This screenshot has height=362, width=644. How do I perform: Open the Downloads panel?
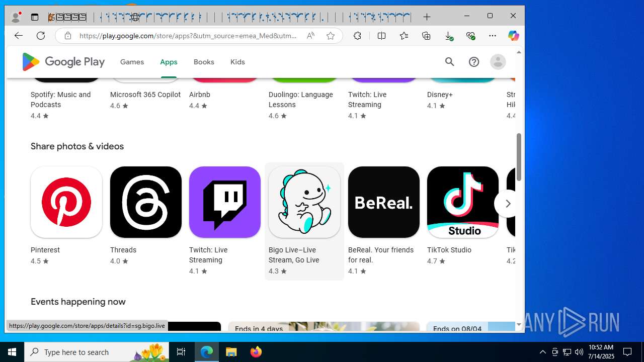point(448,36)
